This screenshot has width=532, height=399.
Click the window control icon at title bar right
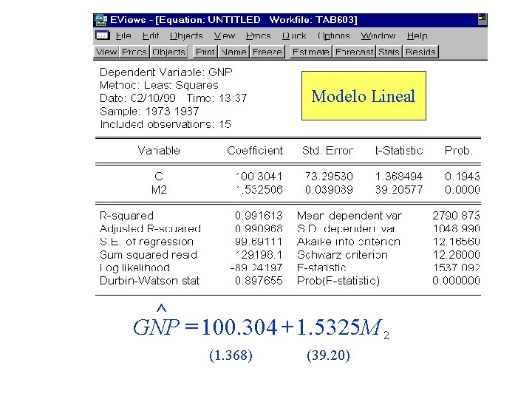[482, 19]
